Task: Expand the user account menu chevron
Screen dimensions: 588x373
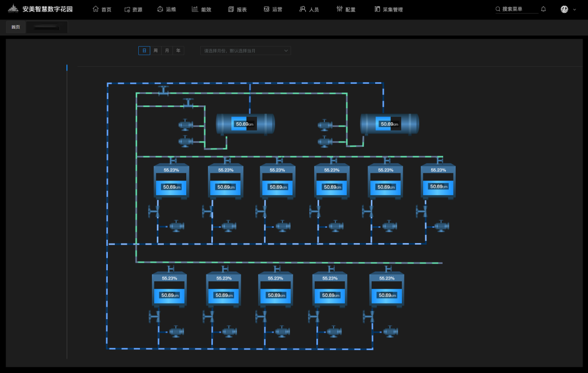Action: click(x=574, y=9)
